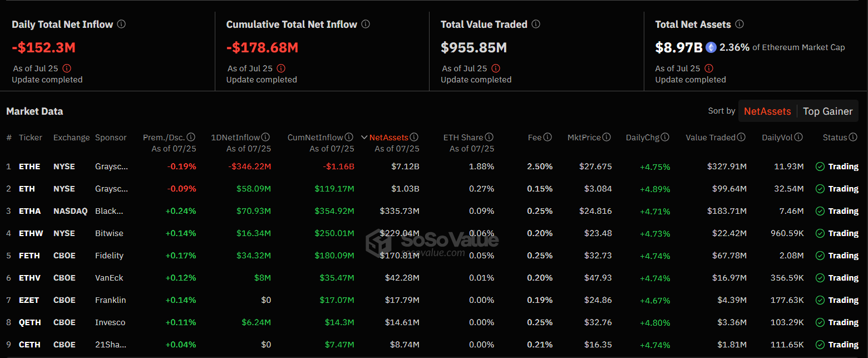Open the CETH ticker row

434,345
